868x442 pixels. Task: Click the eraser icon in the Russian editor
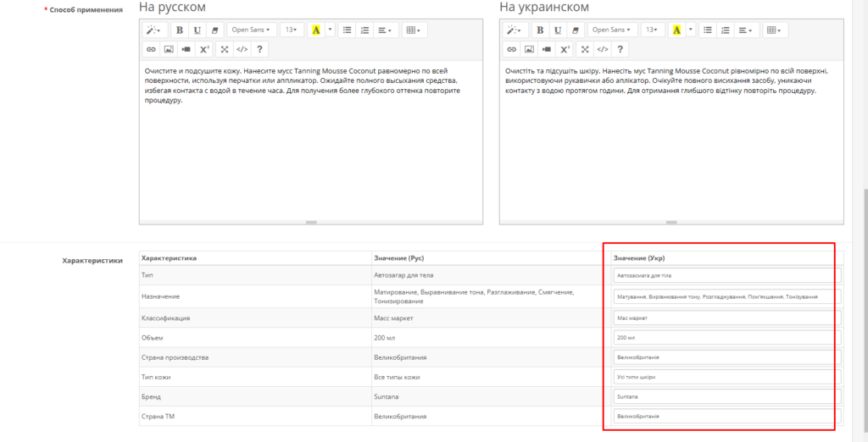coord(214,30)
